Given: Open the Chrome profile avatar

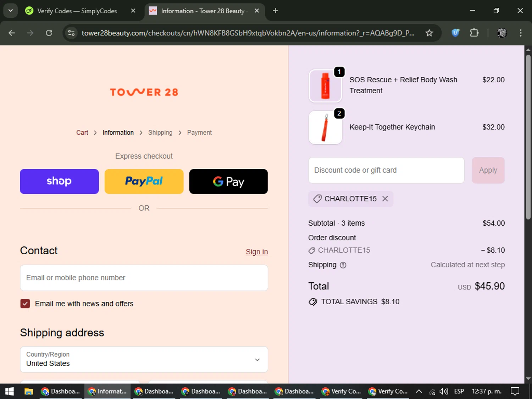Looking at the screenshot, I should [502, 33].
